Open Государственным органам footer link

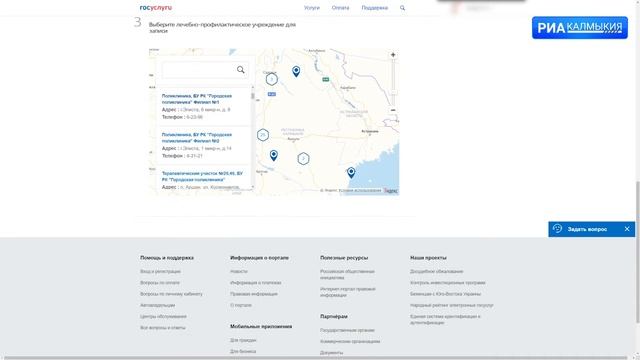click(x=347, y=330)
